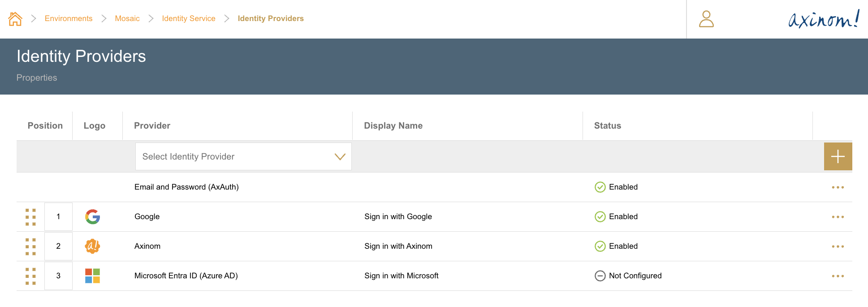Expand actions menu for Microsoft Entra ID
The height and width of the screenshot is (307, 868).
click(838, 276)
